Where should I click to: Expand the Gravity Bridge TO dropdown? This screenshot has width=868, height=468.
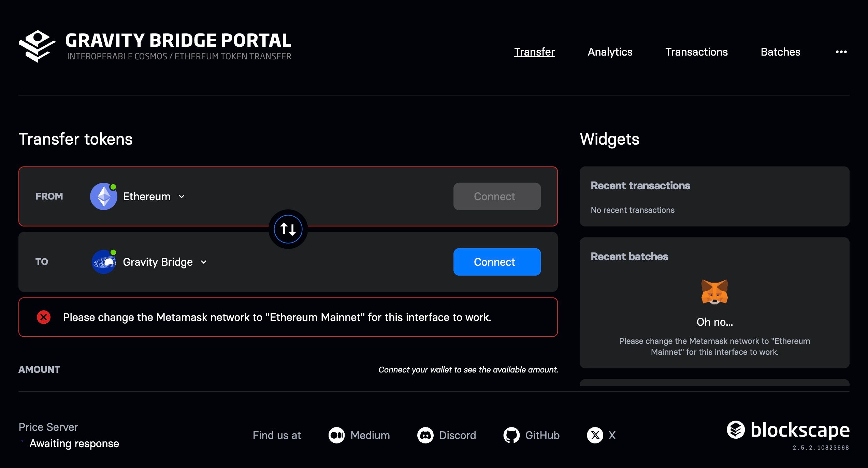tap(204, 262)
